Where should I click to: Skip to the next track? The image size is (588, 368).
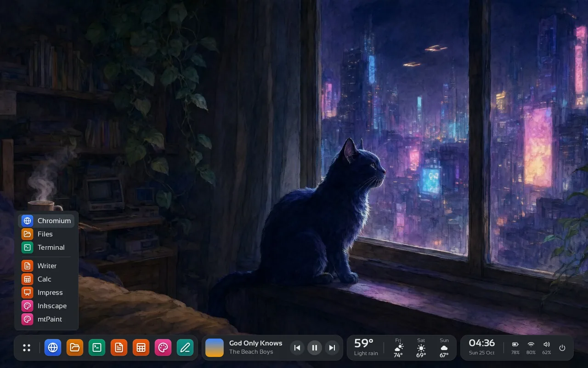[332, 348]
